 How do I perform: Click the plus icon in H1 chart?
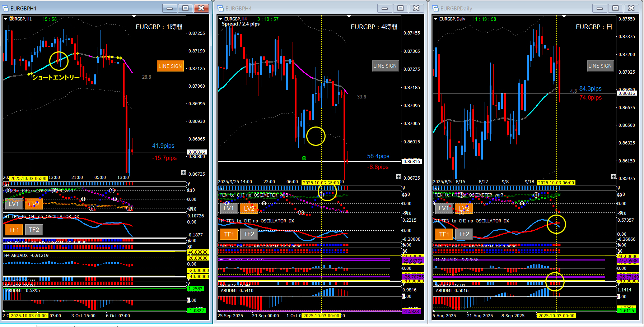[183, 173]
